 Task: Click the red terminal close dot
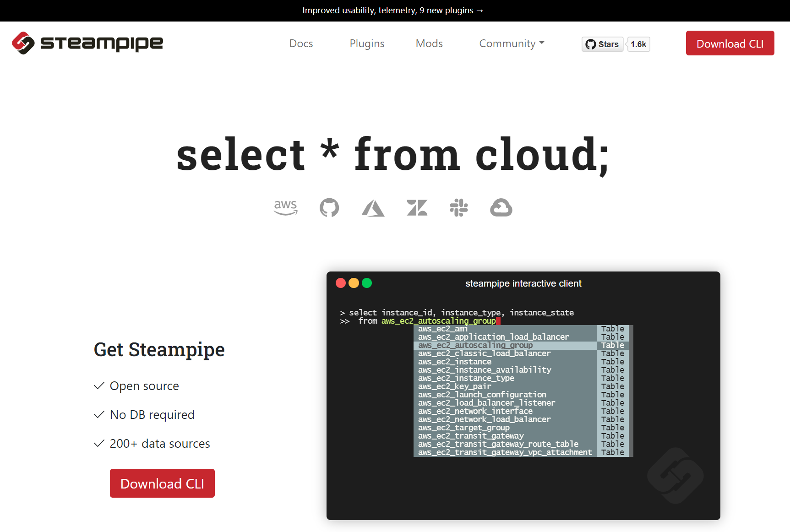(x=341, y=283)
